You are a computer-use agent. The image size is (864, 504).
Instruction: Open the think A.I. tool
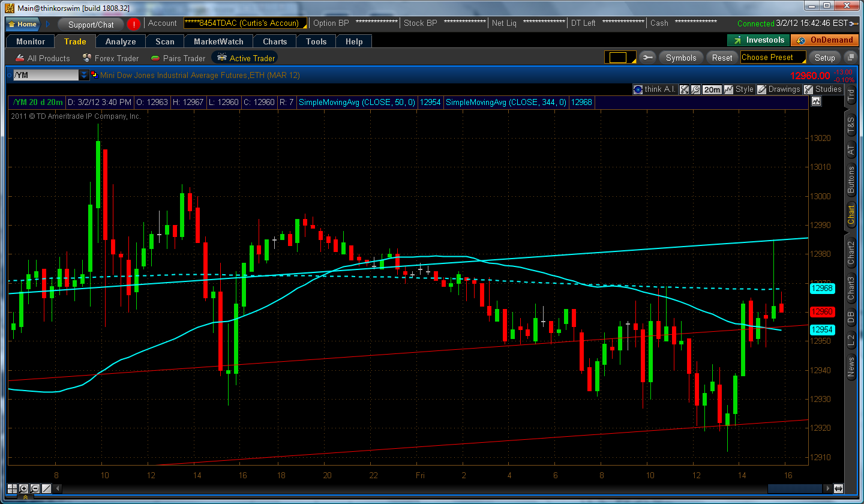point(655,89)
